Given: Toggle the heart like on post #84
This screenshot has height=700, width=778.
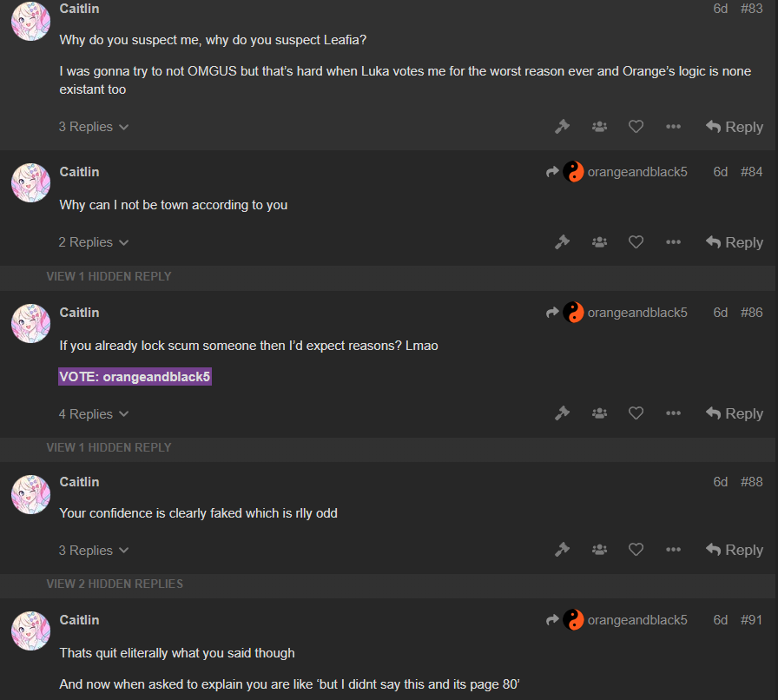Looking at the screenshot, I should [x=636, y=242].
